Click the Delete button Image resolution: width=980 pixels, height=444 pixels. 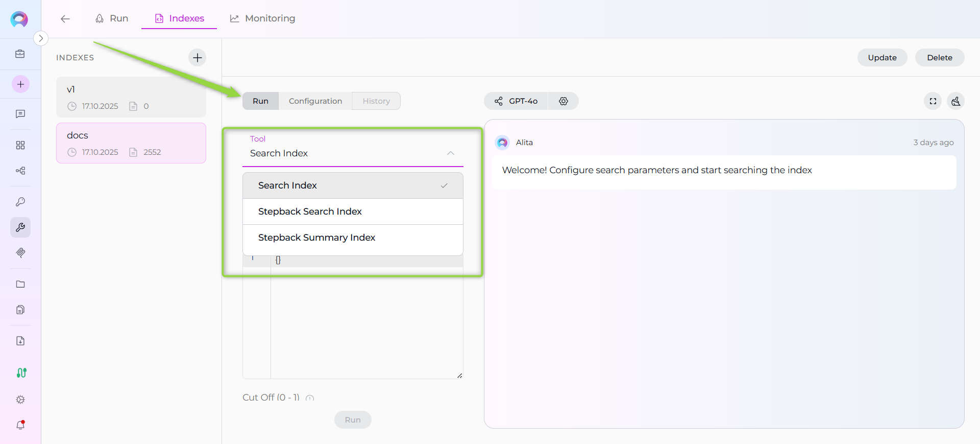click(939, 58)
